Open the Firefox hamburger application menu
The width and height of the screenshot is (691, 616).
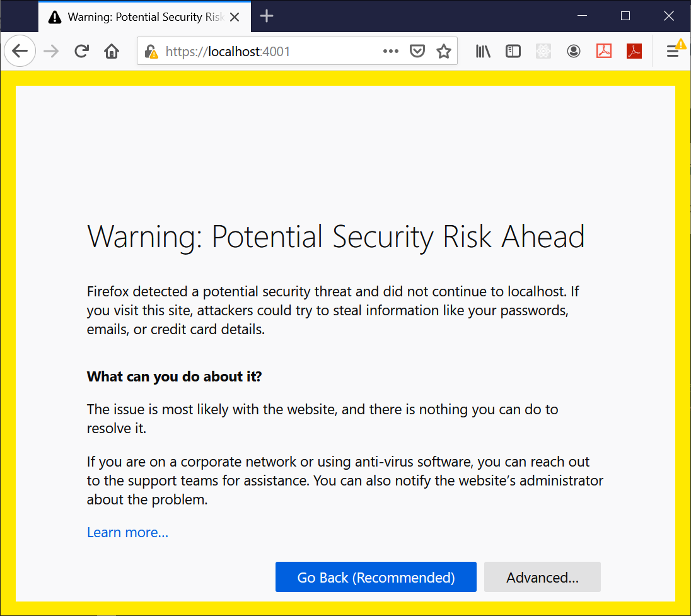point(673,51)
